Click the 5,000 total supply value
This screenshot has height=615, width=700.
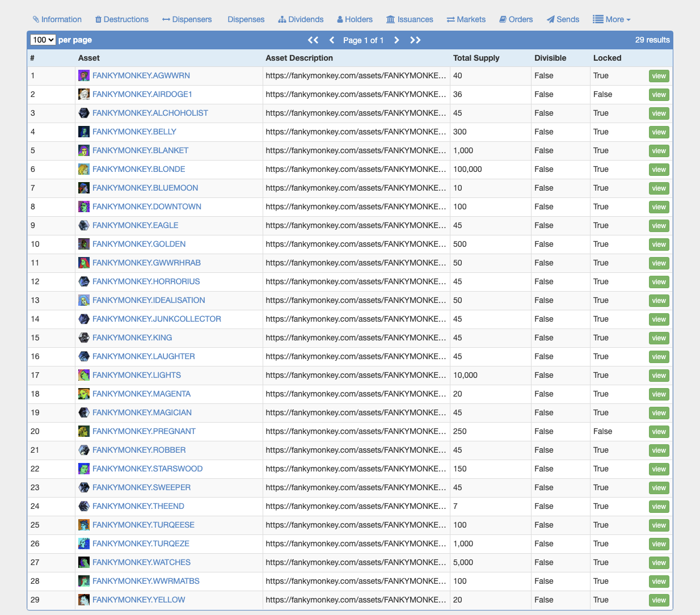(x=463, y=562)
